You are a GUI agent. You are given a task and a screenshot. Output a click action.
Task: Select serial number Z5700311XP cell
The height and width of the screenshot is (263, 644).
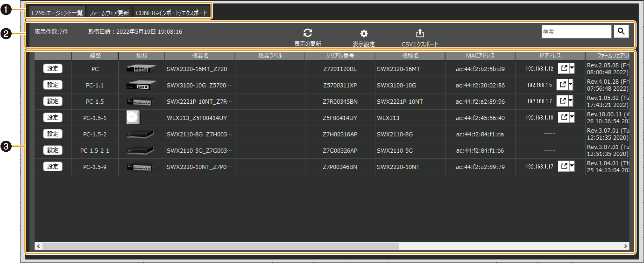(x=340, y=85)
